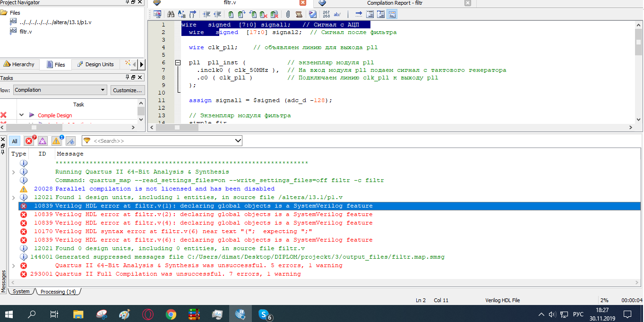Open Chrome from the Windows taskbar
Viewport: 644px width, 322px height.
[171, 313]
